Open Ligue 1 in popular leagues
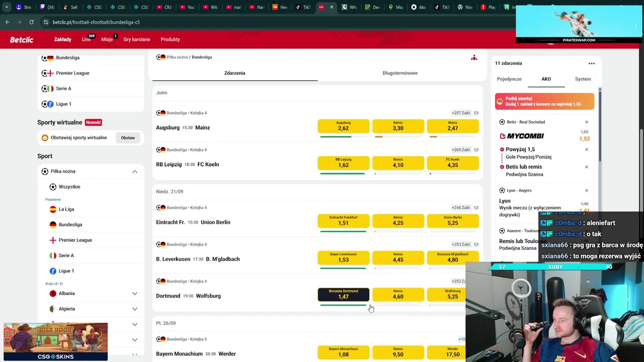This screenshot has height=362, width=644. 66,271
